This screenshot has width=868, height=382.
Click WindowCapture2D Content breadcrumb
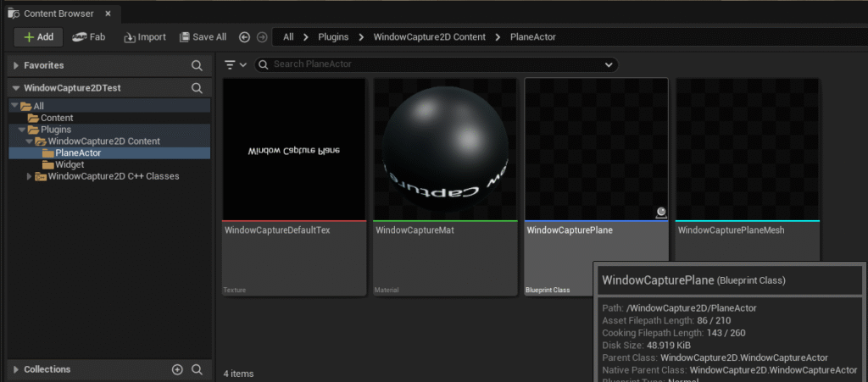click(x=430, y=37)
